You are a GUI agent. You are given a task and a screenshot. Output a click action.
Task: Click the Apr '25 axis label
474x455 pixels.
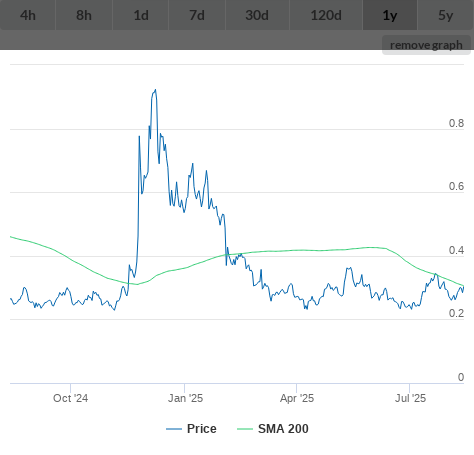pos(297,398)
